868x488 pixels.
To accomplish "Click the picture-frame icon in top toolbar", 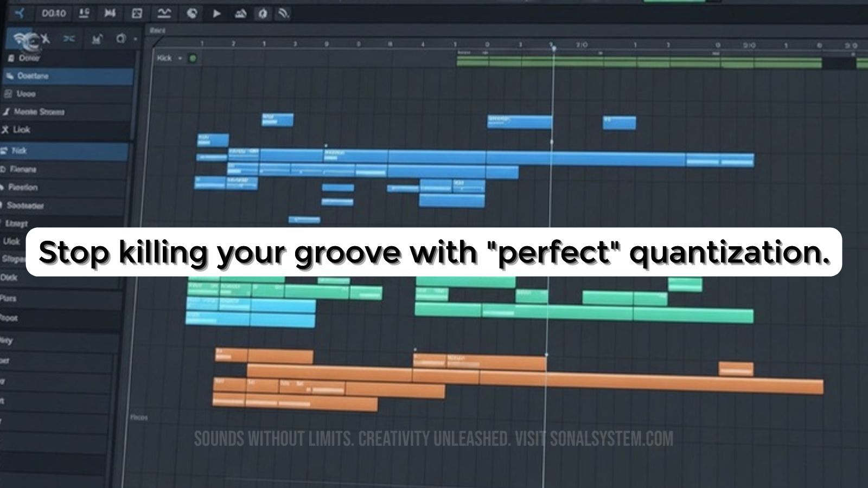I will coord(137,14).
